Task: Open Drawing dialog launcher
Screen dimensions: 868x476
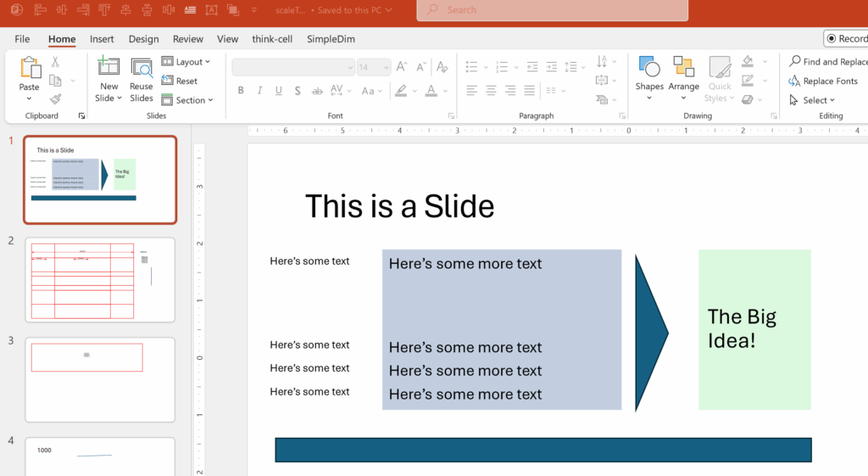Action: (x=774, y=115)
